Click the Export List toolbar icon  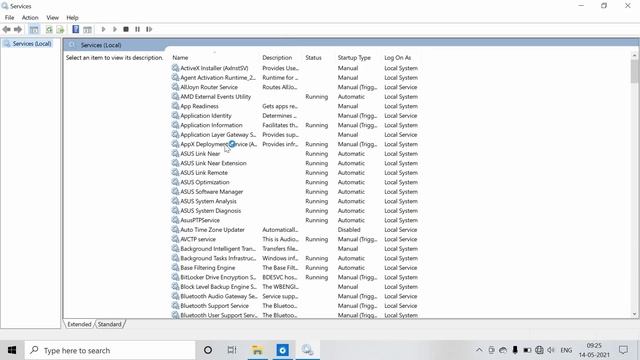[x=60, y=29]
